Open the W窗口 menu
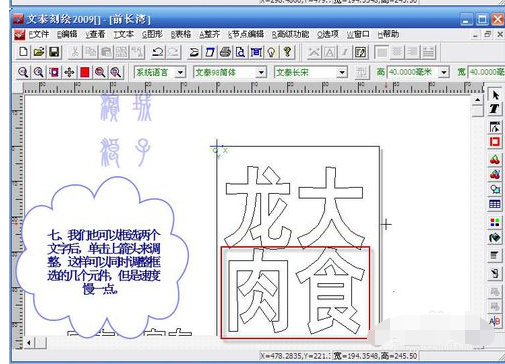 point(358,34)
